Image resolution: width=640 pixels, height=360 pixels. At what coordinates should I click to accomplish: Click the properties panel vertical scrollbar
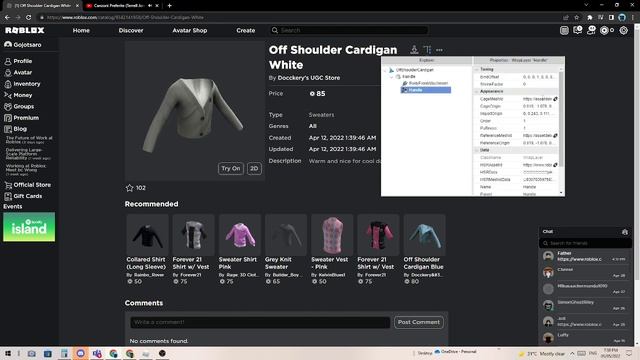562,118
